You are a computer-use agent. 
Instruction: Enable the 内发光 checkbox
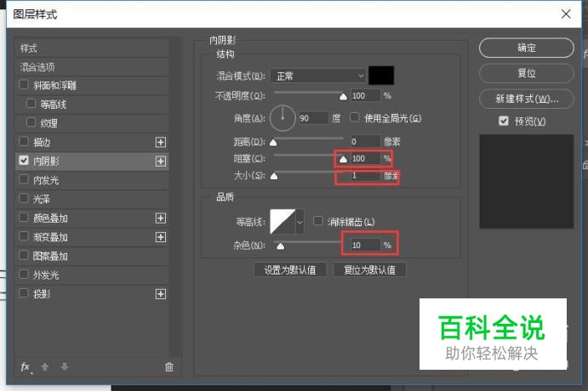24,179
